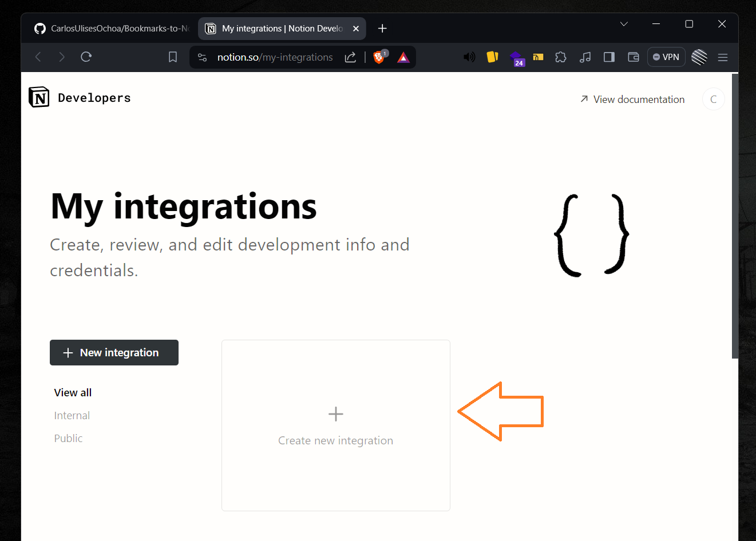The height and width of the screenshot is (541, 756).
Task: Click the small yellow square extension icon
Action: coord(538,57)
